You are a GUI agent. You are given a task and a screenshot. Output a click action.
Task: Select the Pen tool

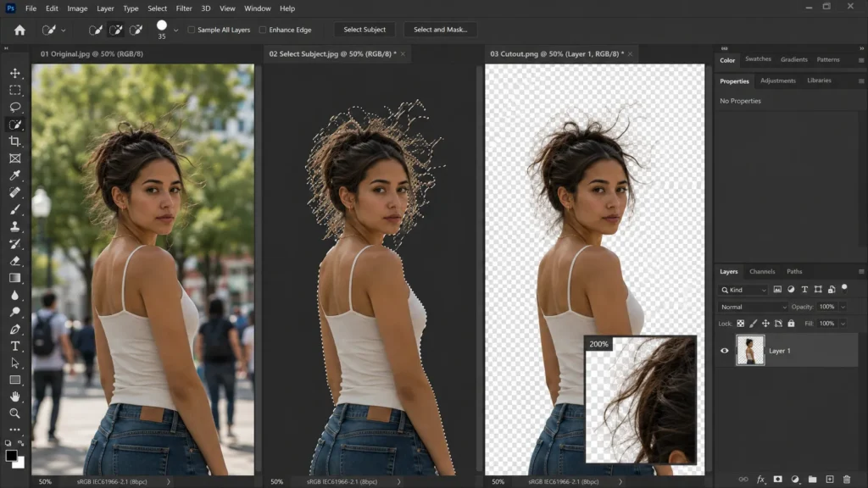point(15,330)
